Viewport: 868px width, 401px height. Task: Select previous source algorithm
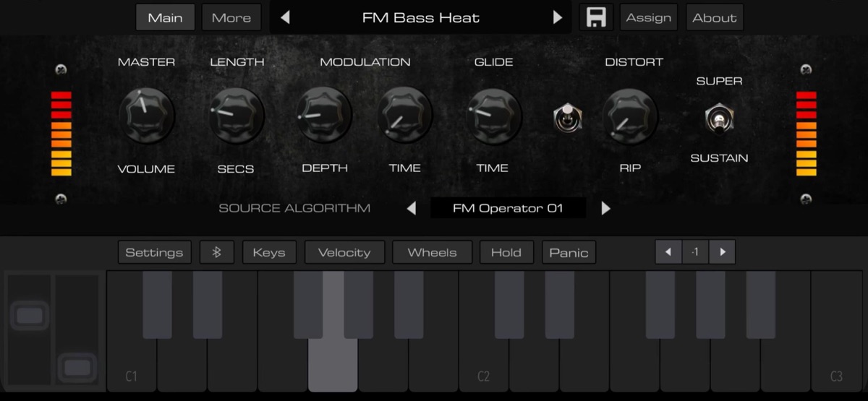pyautogui.click(x=412, y=208)
